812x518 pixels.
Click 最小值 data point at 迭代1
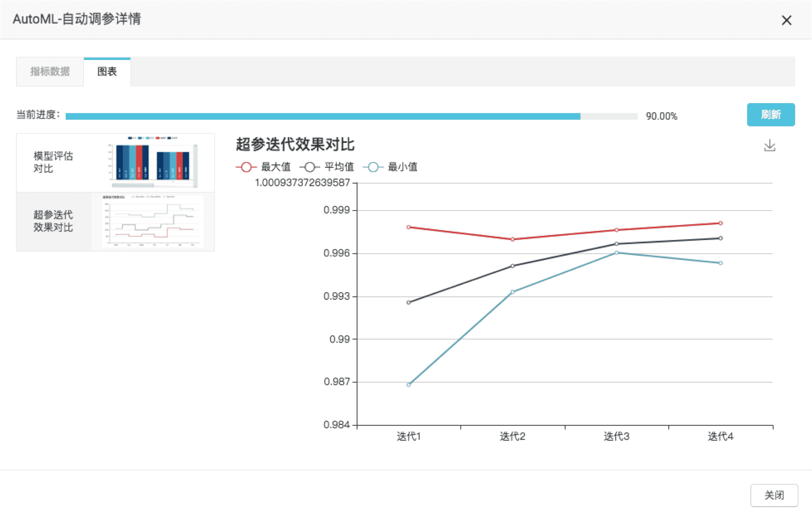coord(409,385)
